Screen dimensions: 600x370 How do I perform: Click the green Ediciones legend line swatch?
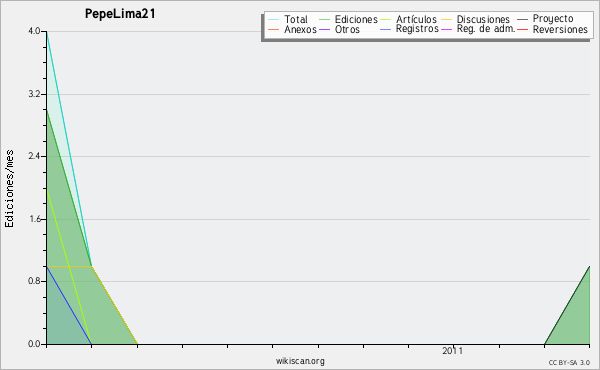[x=324, y=19]
